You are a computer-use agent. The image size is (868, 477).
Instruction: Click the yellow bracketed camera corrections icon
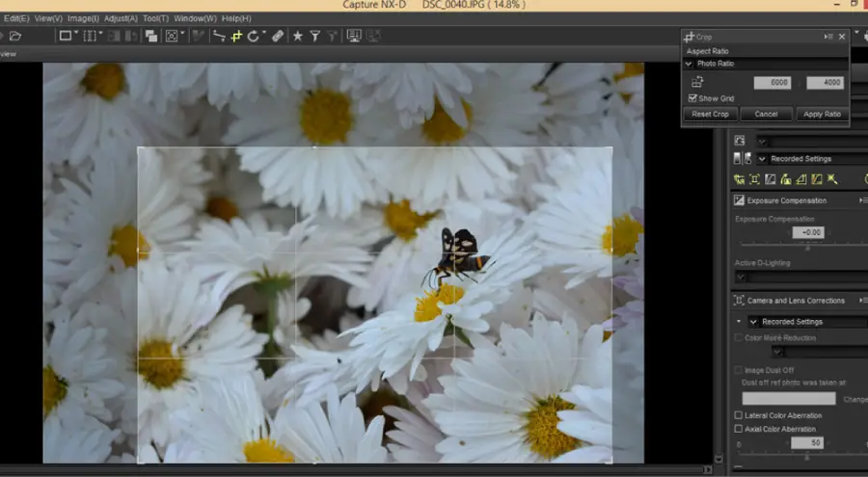[754, 179]
